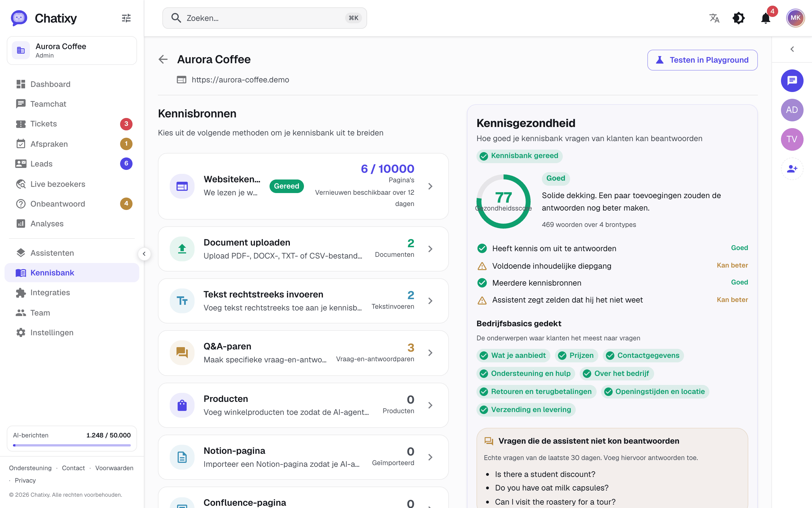
Task: Open the Ondersteuning footer link
Action: coord(30,468)
